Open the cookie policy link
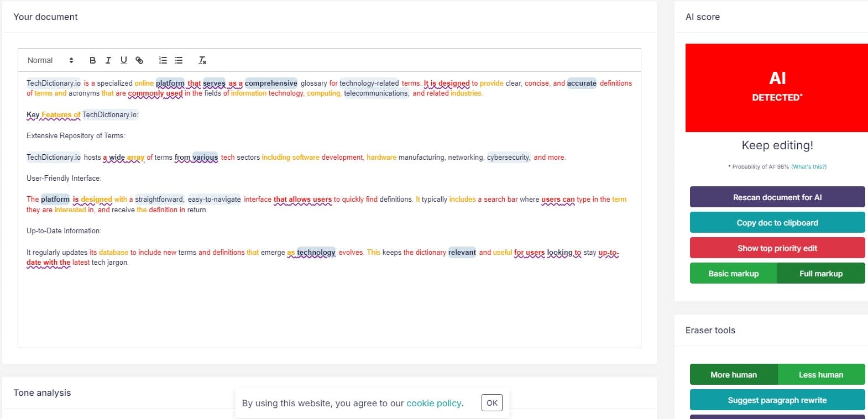Image resolution: width=868 pixels, height=419 pixels. [x=433, y=404]
